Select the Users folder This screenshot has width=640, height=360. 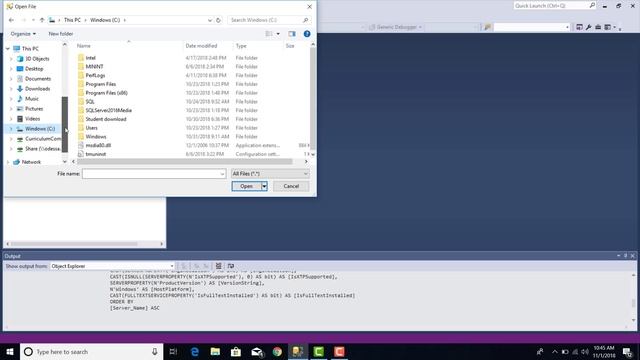(x=91, y=128)
